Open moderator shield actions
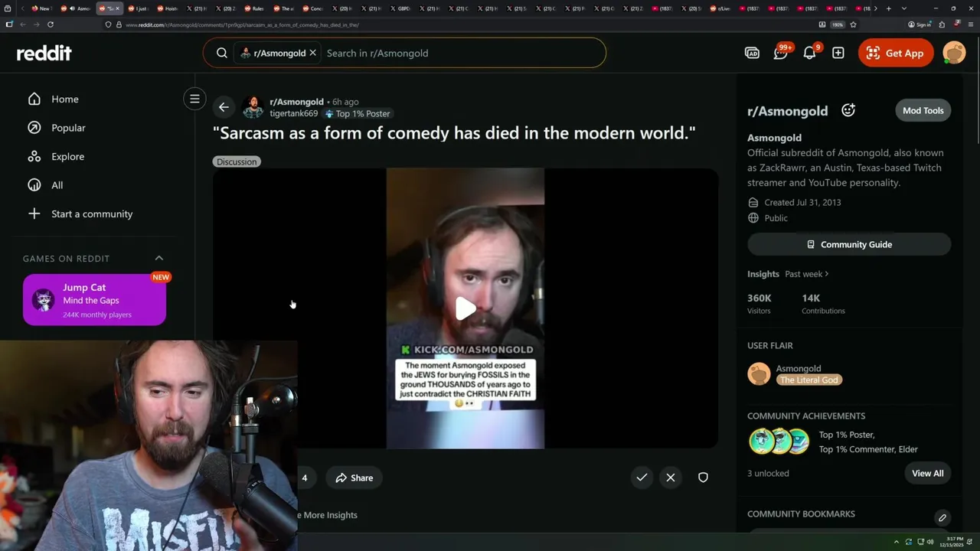980x551 pixels. pyautogui.click(x=703, y=478)
